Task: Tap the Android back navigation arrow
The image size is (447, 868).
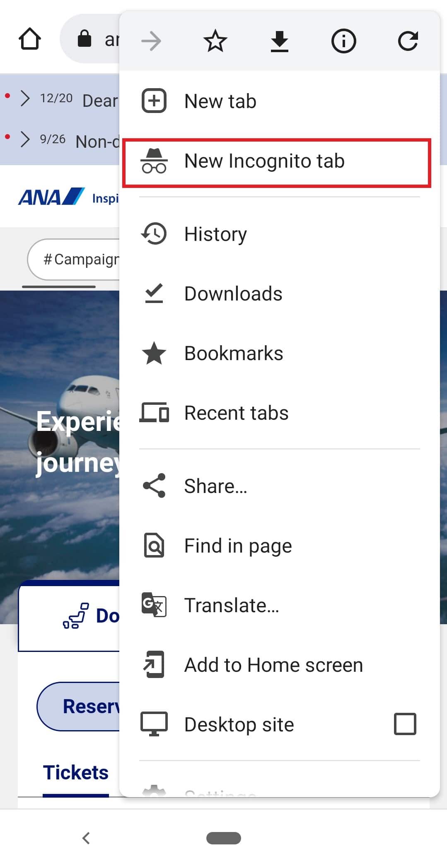Action: pyautogui.click(x=86, y=838)
